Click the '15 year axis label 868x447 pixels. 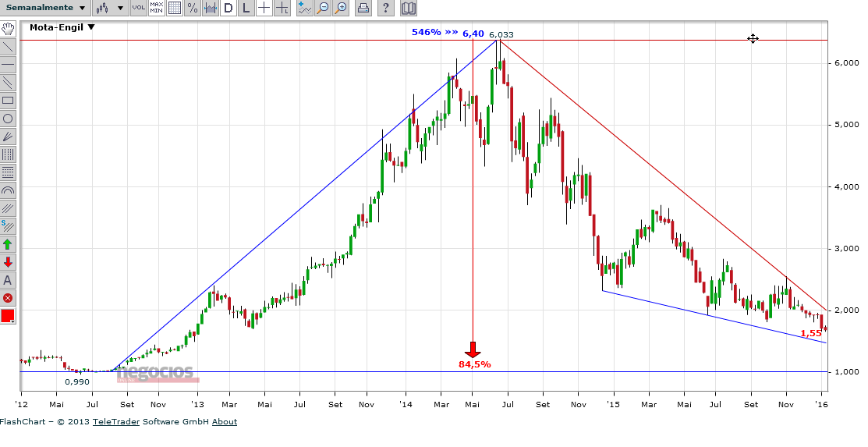pos(613,405)
